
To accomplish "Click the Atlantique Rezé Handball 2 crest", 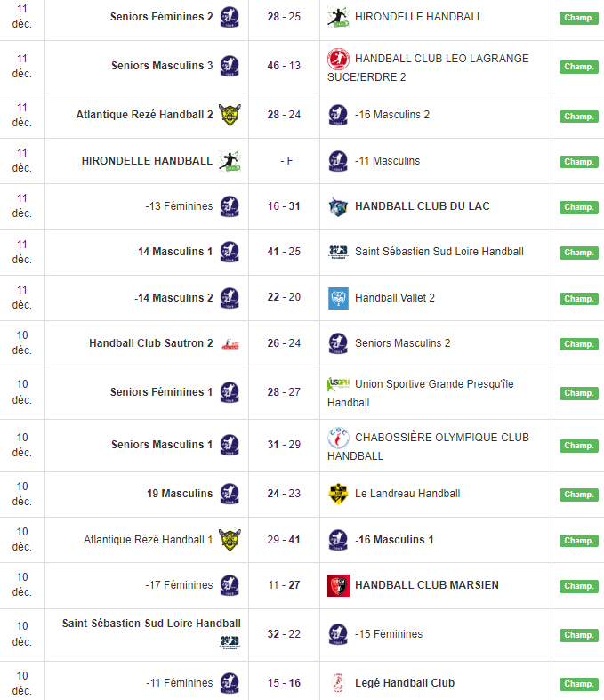I will coord(230,115).
